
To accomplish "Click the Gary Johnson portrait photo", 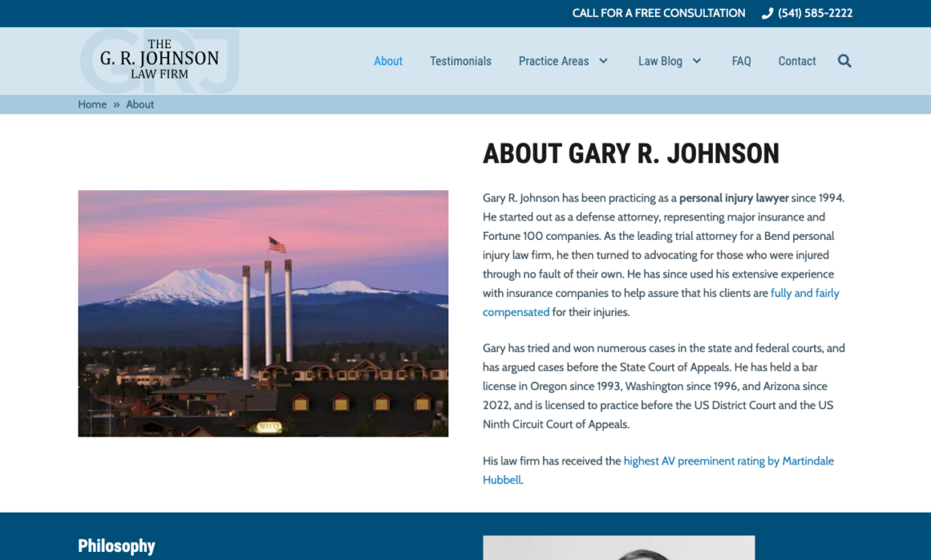I will (x=618, y=548).
